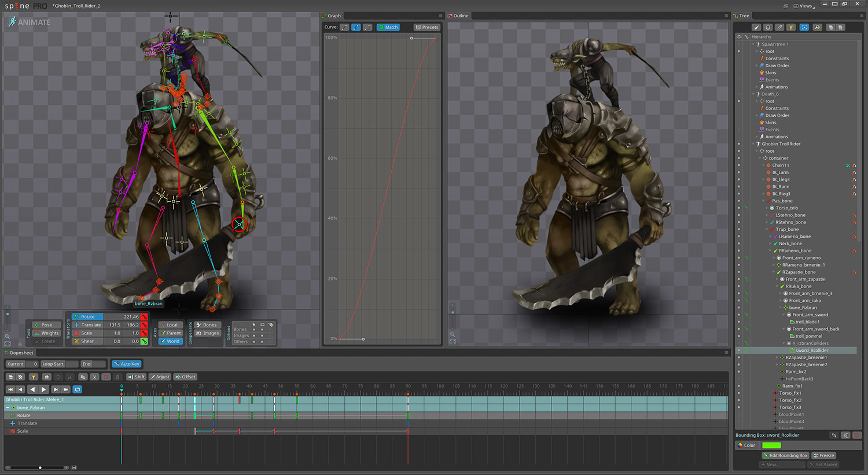Play the animation forward
This screenshot has height=475, width=868.
pos(43,389)
